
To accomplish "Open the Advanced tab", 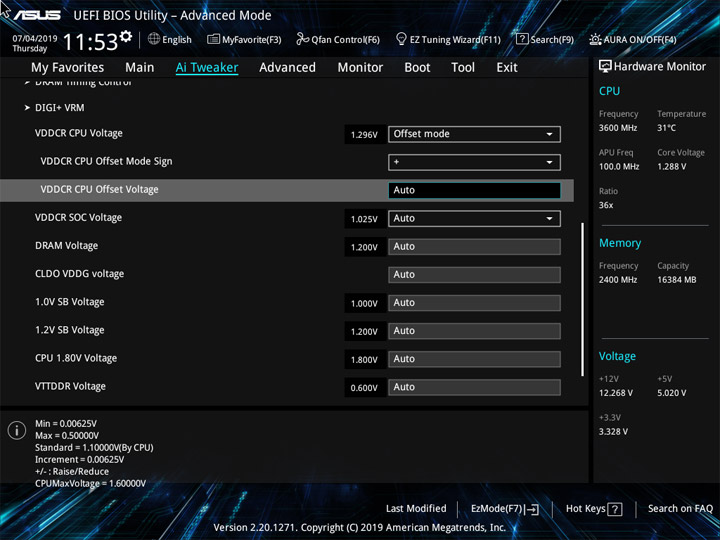I will (x=287, y=68).
